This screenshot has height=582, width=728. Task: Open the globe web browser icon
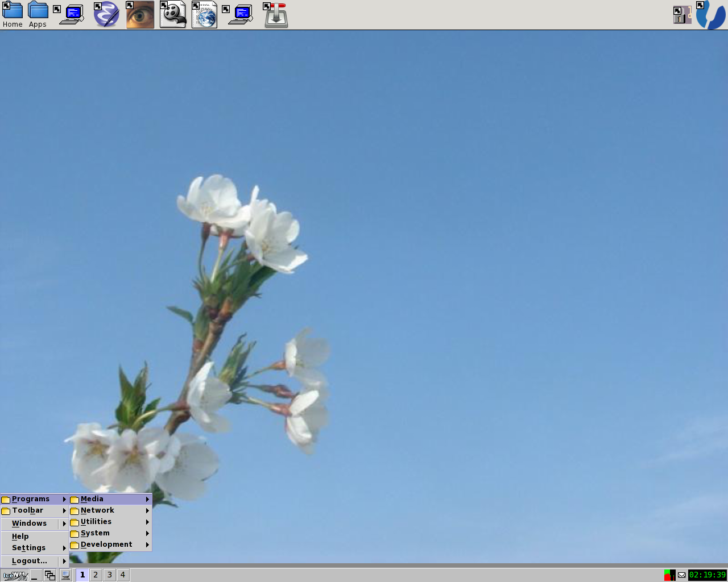[x=205, y=15]
